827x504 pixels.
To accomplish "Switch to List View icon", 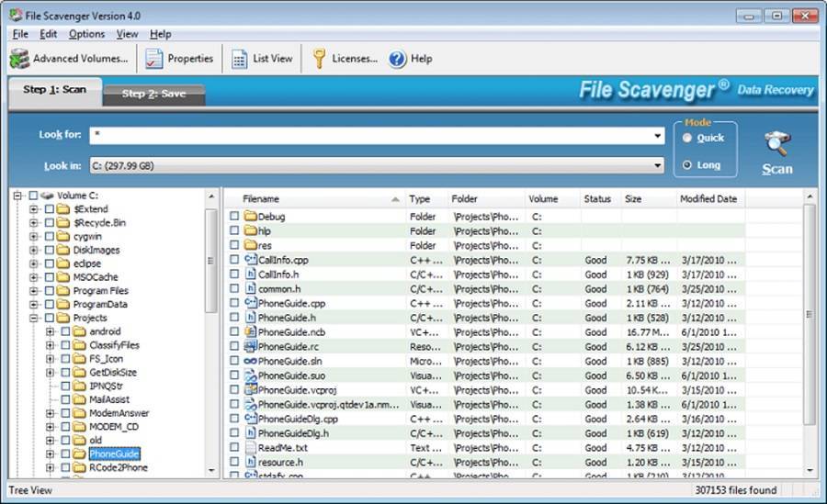I will pyautogui.click(x=239, y=59).
